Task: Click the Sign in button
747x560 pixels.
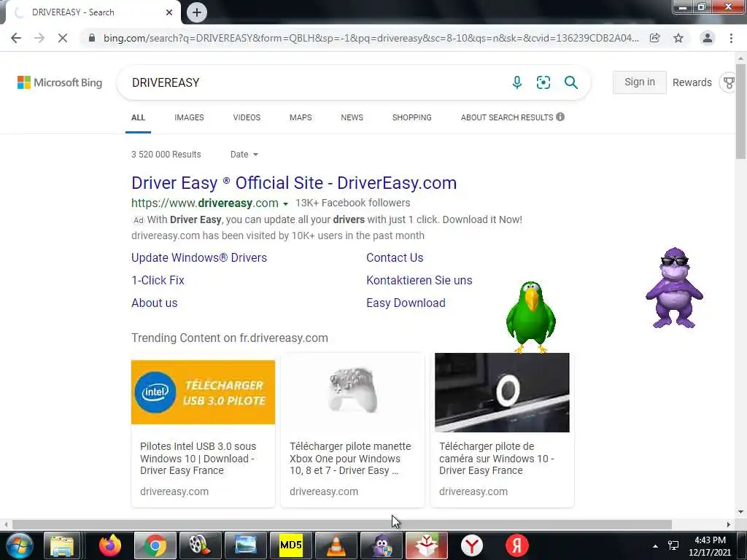Action: (x=639, y=82)
